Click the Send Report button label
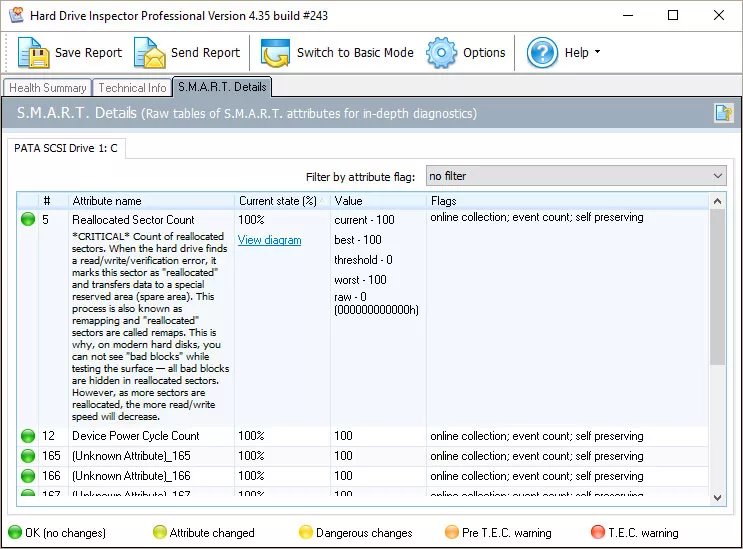The width and height of the screenshot is (743, 549). point(205,53)
